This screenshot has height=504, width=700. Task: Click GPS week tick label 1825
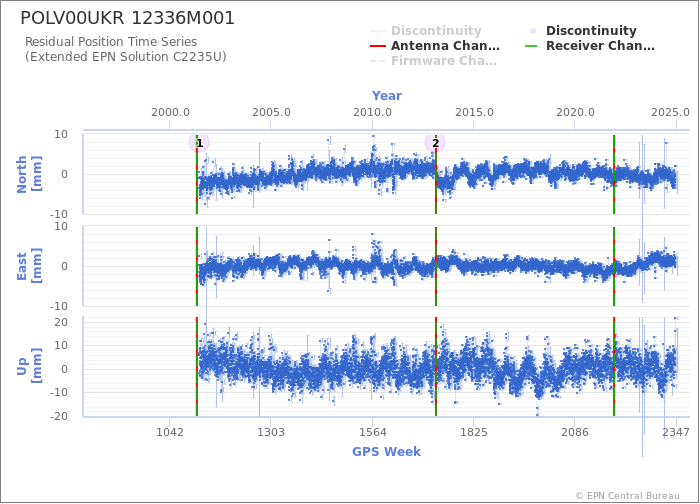tap(474, 432)
